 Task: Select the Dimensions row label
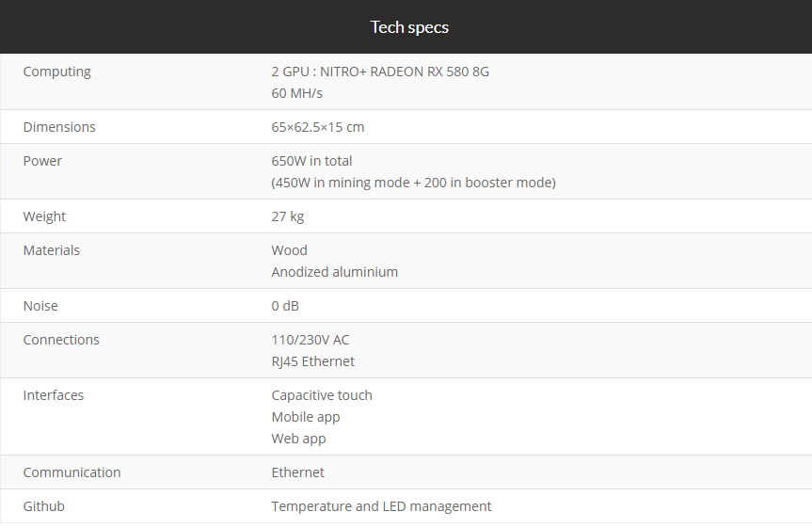(59, 127)
